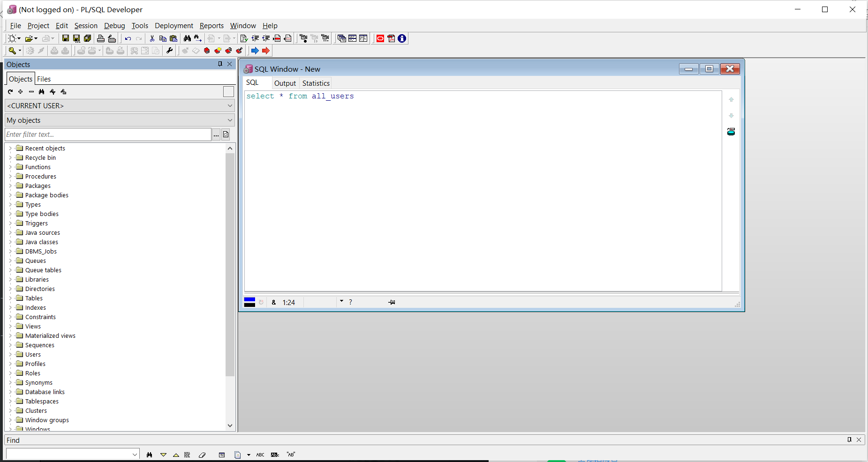Expand the Tables folder in tree
The image size is (868, 462).
pyautogui.click(x=10, y=298)
